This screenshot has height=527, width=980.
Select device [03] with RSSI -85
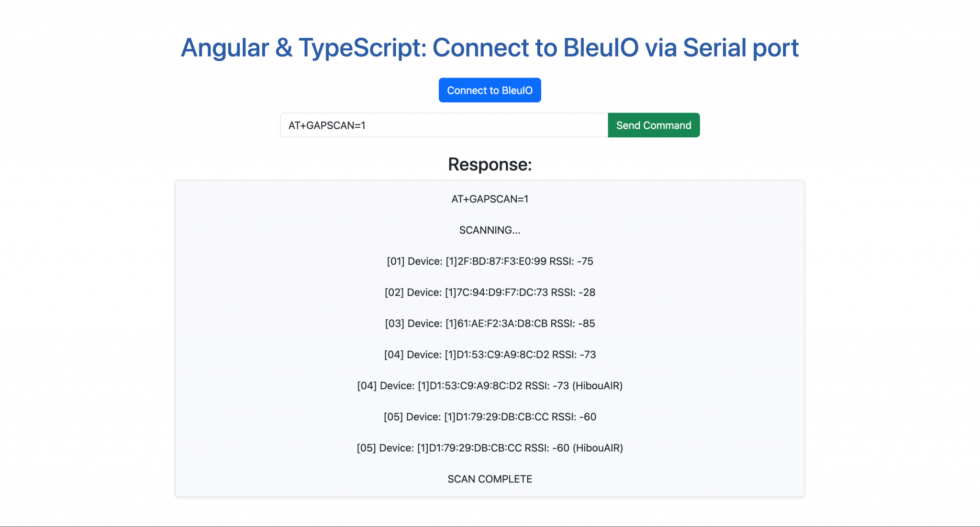pos(490,324)
